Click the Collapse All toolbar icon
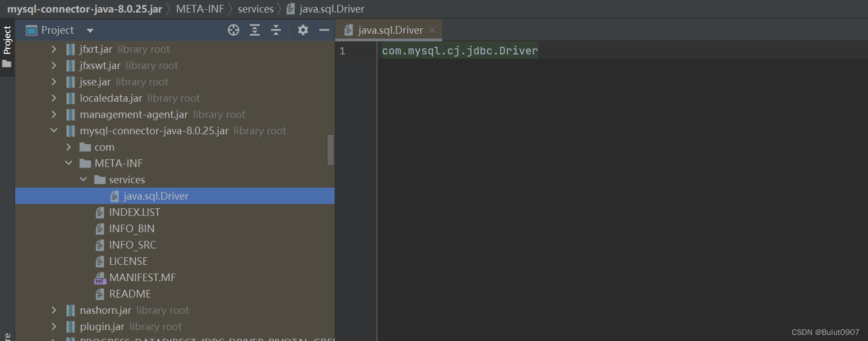The image size is (868, 341). point(276,30)
